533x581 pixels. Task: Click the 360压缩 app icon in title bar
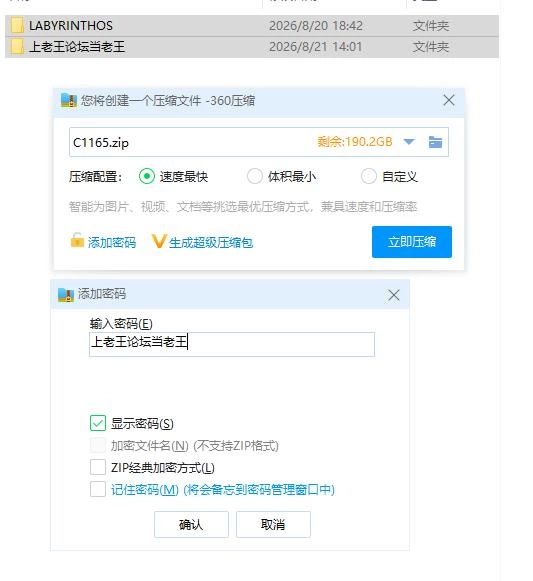tap(69, 100)
